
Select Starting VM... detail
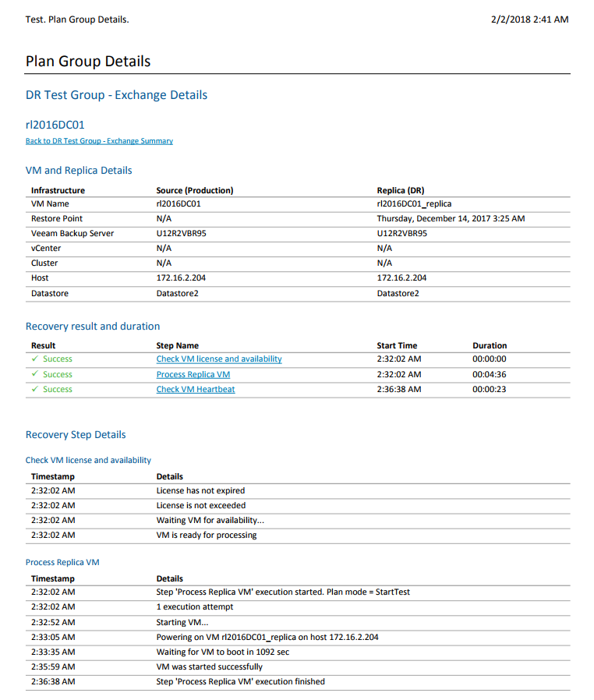[182, 622]
